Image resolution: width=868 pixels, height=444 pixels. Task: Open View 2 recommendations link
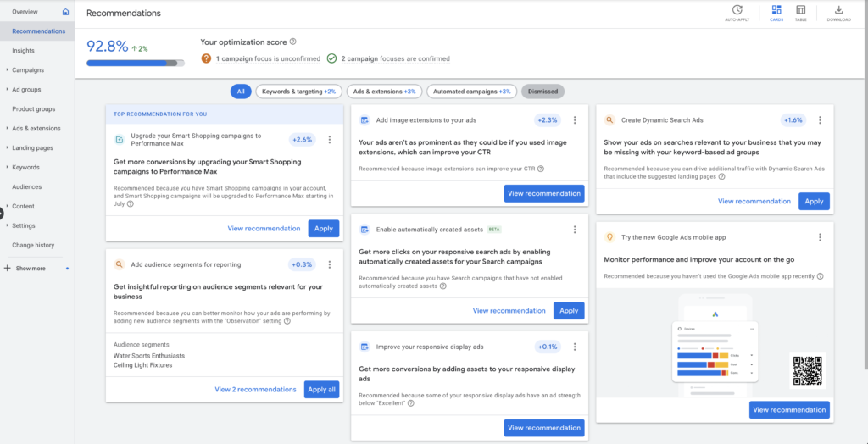coord(256,389)
